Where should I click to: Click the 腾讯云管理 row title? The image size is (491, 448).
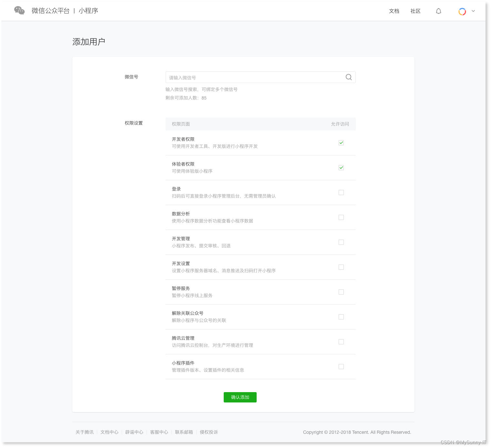[x=183, y=338]
